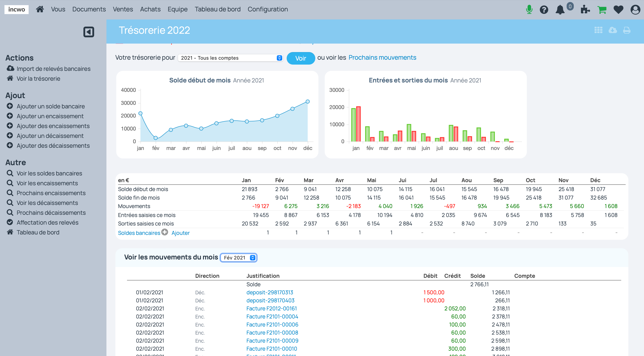Open invoice Facture F2101-00006
Viewport: 644px width, 356px height.
coord(272,324)
